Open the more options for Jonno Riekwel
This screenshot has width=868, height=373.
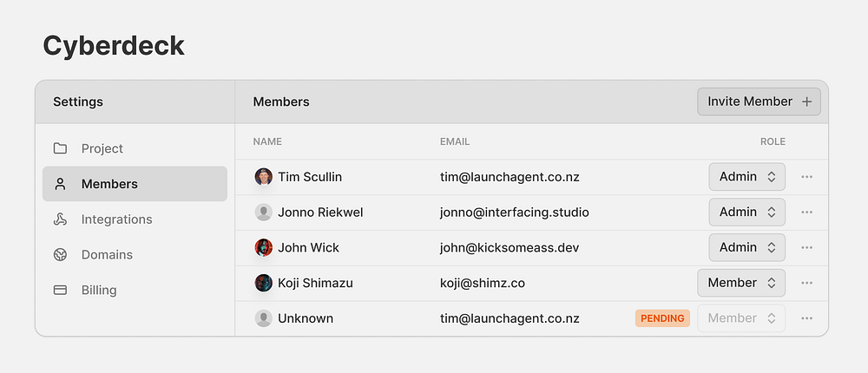pyautogui.click(x=807, y=213)
